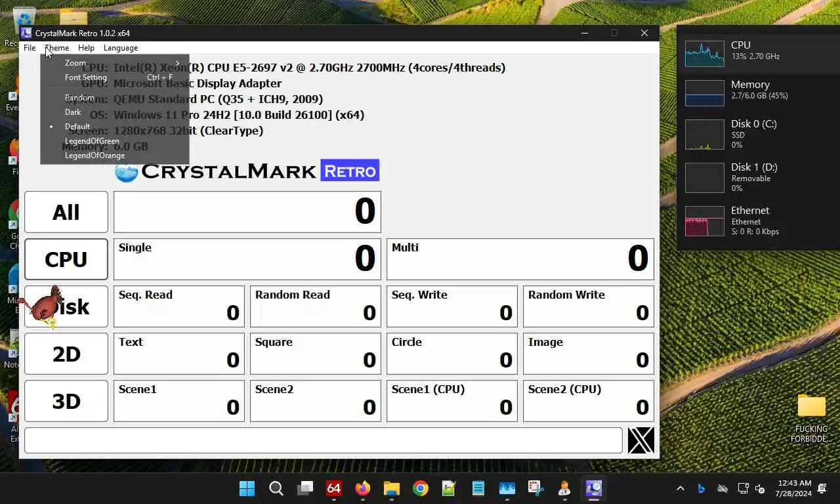Click the Random Read score box
Viewport: 840px width, 504px height.
316,306
